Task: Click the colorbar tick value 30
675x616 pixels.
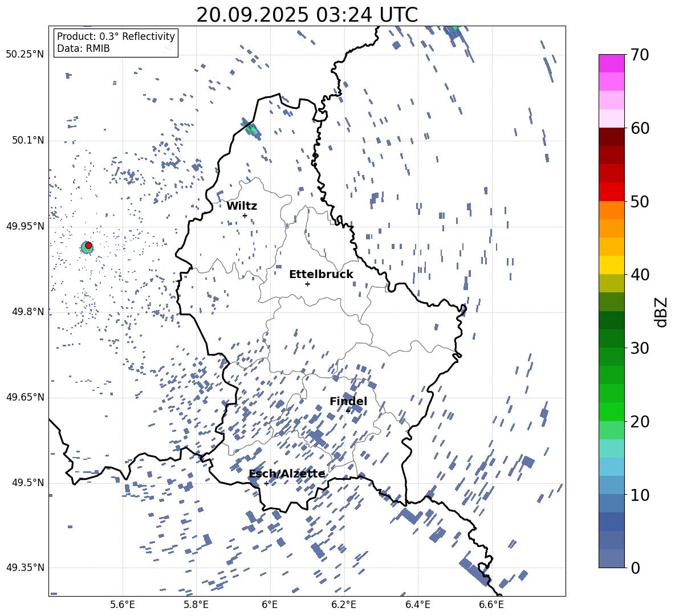Action: [640, 348]
